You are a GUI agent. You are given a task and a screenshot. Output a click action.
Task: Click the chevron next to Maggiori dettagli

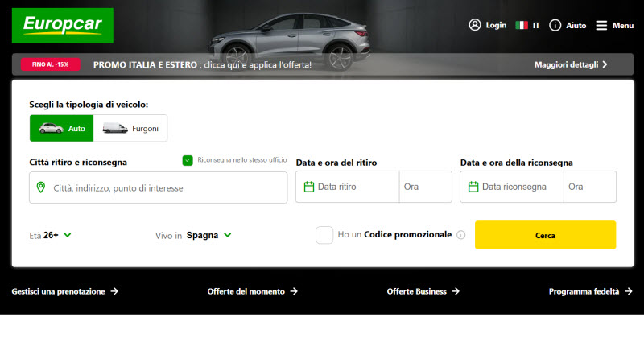point(605,64)
